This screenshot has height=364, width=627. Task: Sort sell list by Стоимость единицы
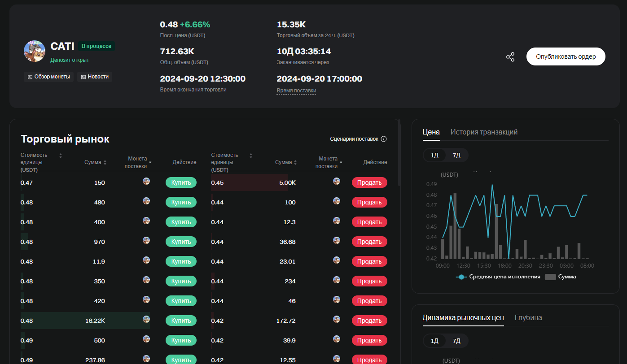coord(251,156)
